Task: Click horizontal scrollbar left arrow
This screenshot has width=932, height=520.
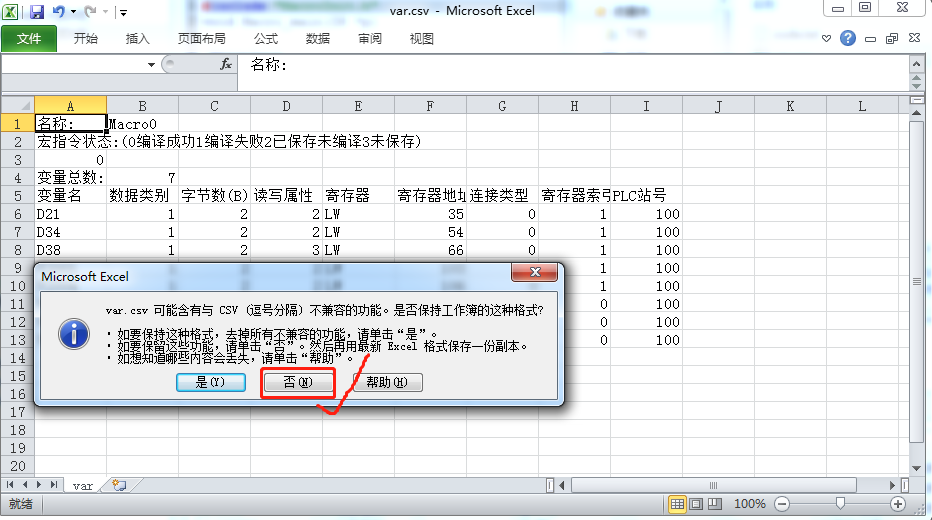Action: click(x=562, y=485)
